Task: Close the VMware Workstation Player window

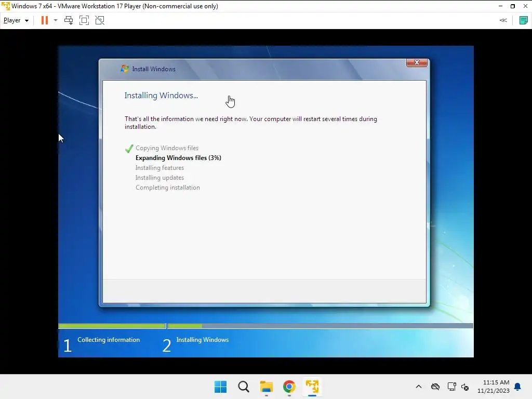Action: [525, 6]
